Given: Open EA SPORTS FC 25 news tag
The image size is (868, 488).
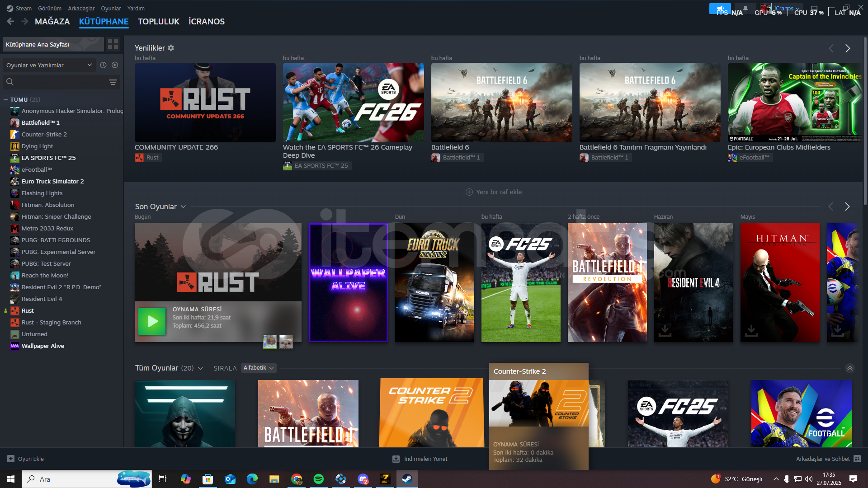Looking at the screenshot, I should point(316,166).
